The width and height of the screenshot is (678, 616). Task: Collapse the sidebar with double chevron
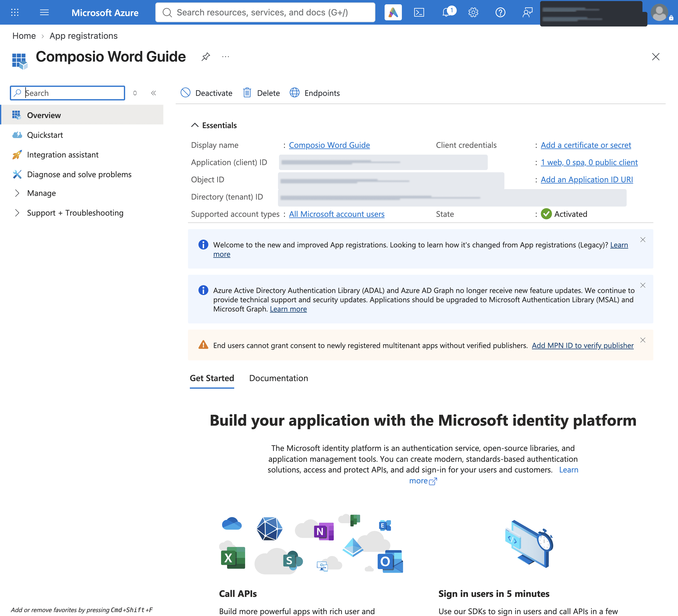[153, 93]
